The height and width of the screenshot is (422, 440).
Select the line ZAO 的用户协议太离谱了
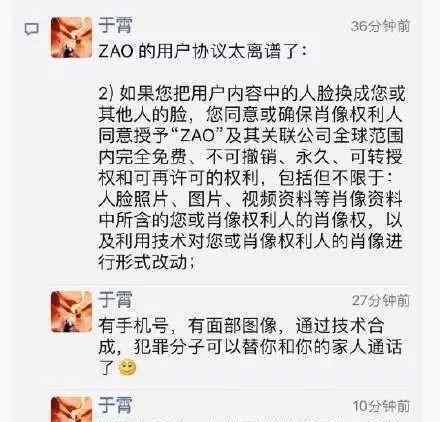(x=201, y=51)
